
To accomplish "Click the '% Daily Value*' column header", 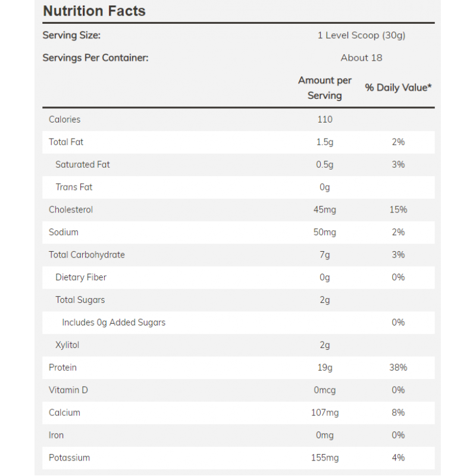I will [x=398, y=88].
